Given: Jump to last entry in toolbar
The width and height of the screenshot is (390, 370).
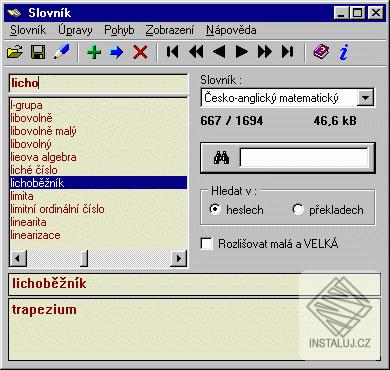Looking at the screenshot, I should (287, 52).
